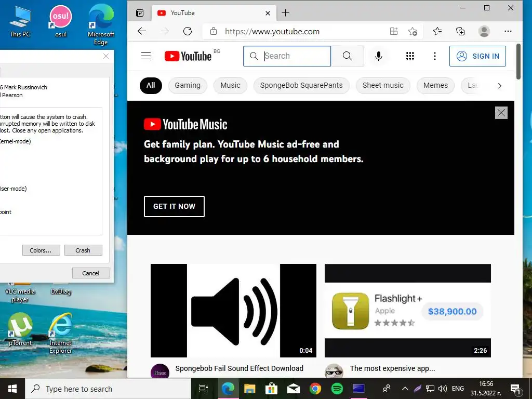Image resolution: width=532 pixels, height=399 pixels.
Task: Open the notification center icon
Action: click(x=516, y=389)
